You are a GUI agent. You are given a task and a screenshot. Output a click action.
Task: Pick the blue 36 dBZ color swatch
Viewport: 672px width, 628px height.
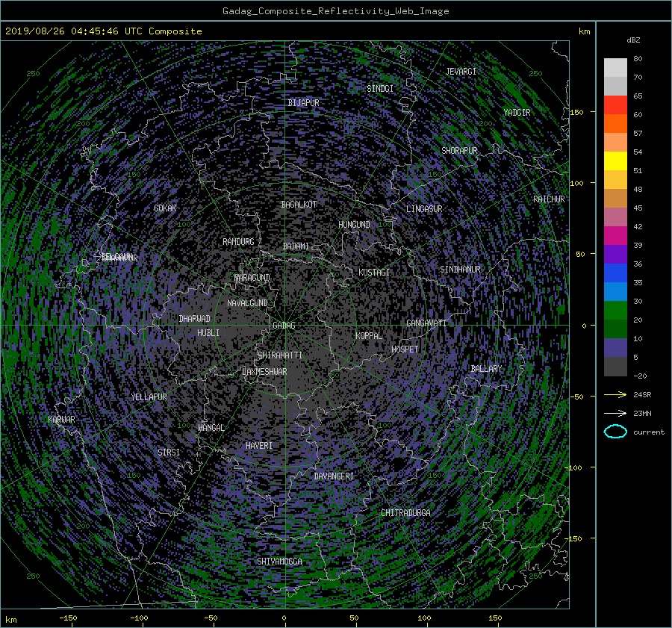coord(615,273)
